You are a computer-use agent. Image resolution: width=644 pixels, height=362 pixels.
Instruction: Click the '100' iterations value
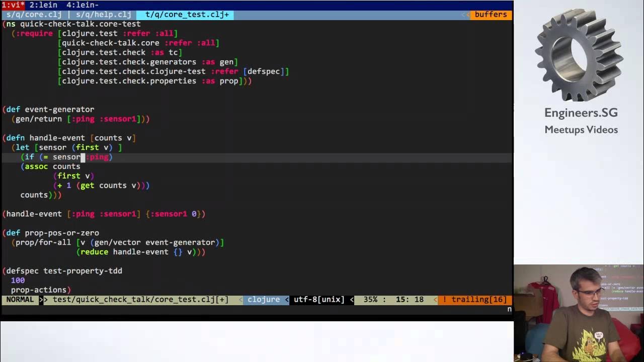pyautogui.click(x=18, y=281)
